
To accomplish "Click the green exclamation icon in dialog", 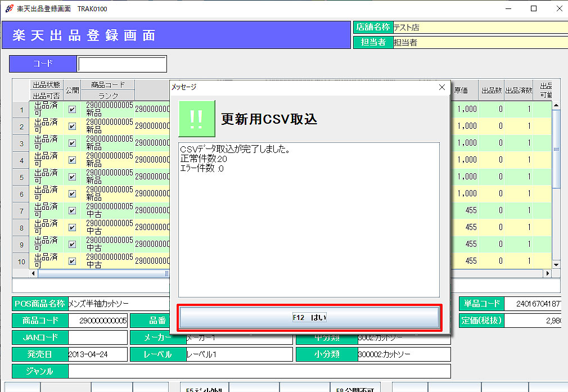I will pos(197,119).
